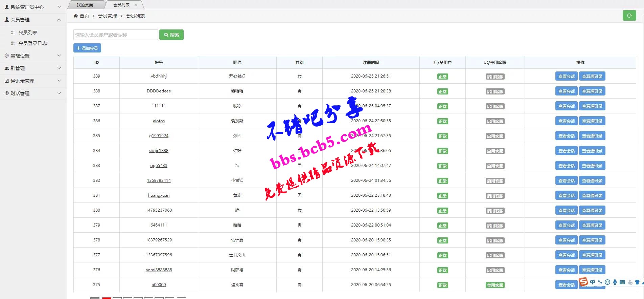Click the emoji face icon in IME toolbar

[607, 282]
